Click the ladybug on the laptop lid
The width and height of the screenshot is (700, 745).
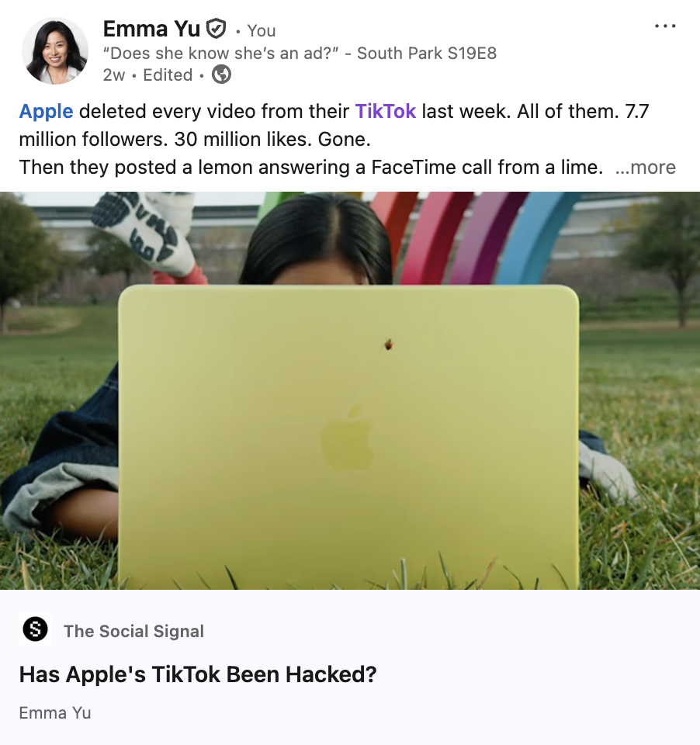tap(388, 344)
